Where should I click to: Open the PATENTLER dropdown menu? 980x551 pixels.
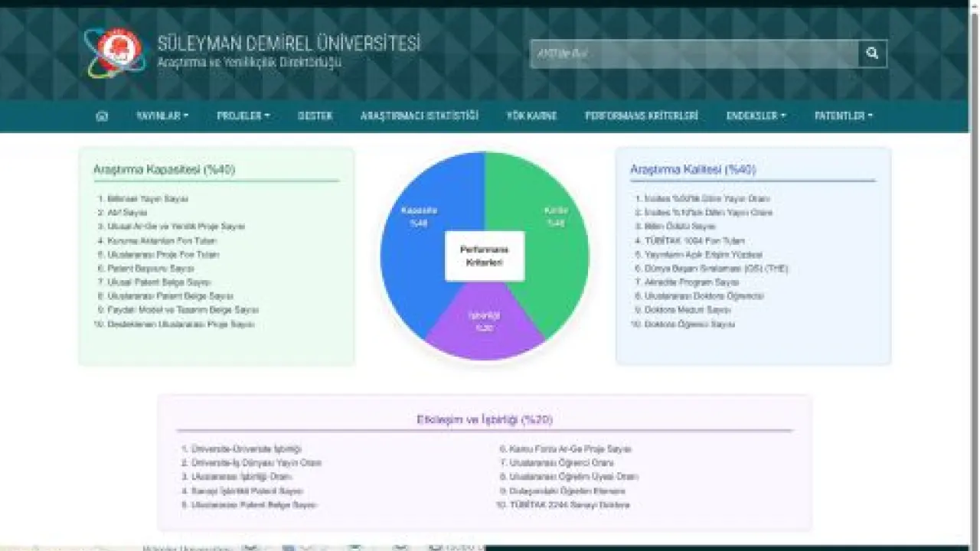[x=844, y=116]
